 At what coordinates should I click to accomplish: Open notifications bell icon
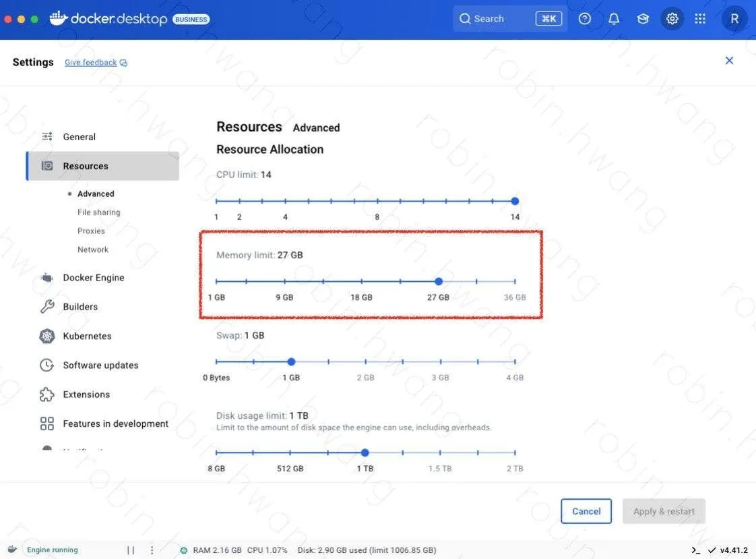coord(613,19)
